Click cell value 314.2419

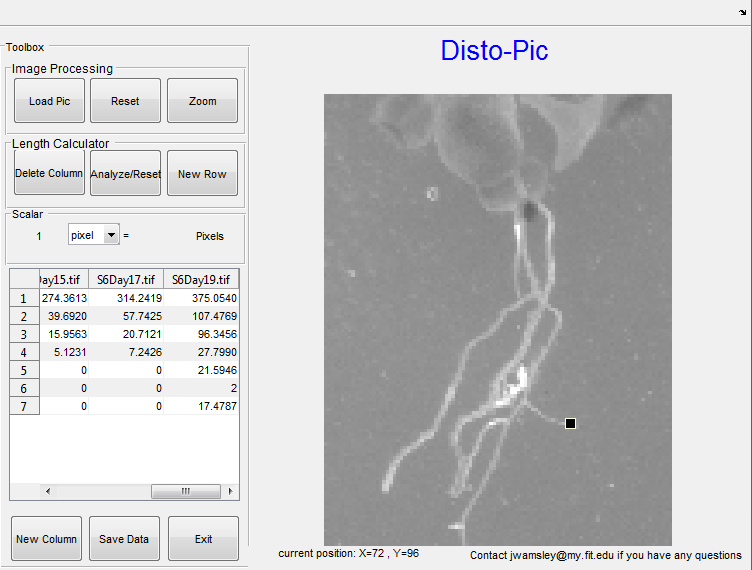tap(126, 298)
